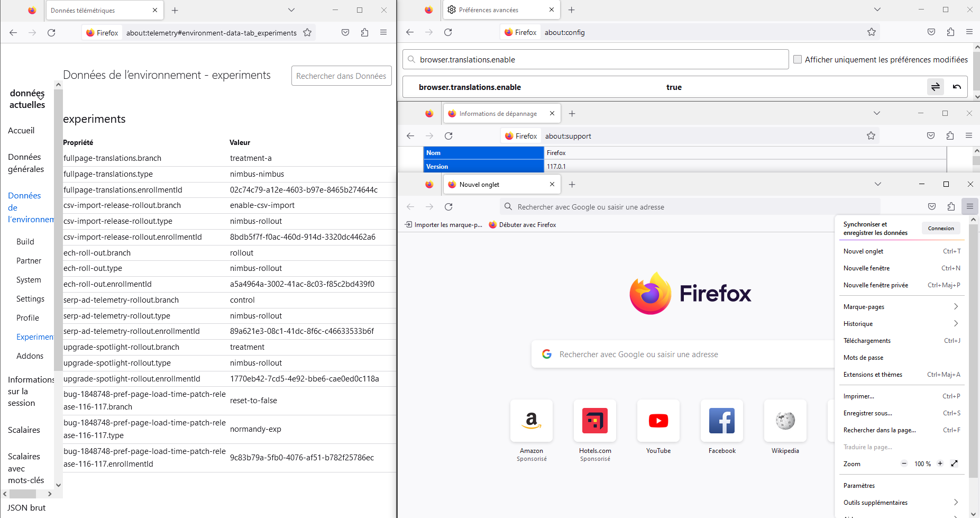Enter full screen from Zoom row

[955, 464]
